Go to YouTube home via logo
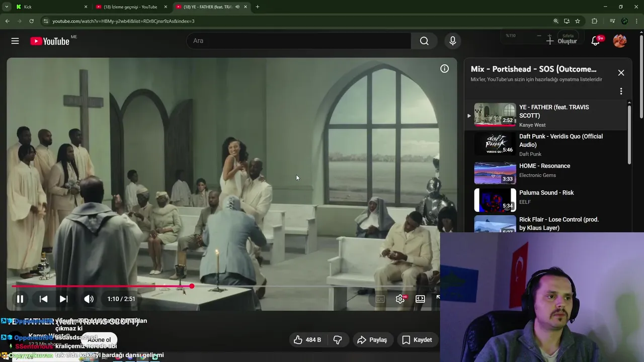 coord(49,41)
